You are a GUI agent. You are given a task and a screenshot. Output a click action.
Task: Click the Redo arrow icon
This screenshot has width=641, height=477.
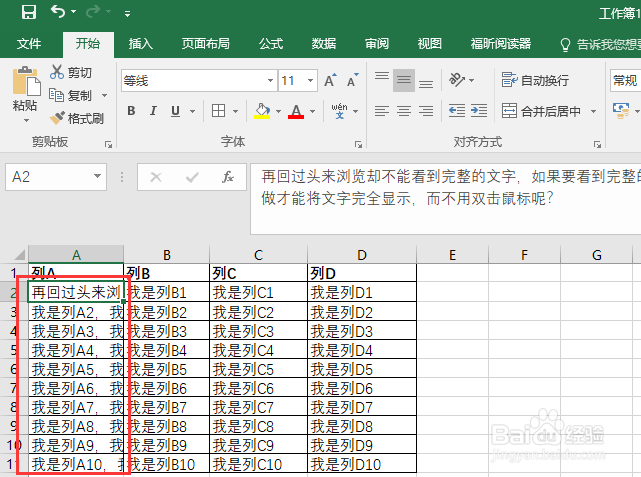click(x=93, y=12)
